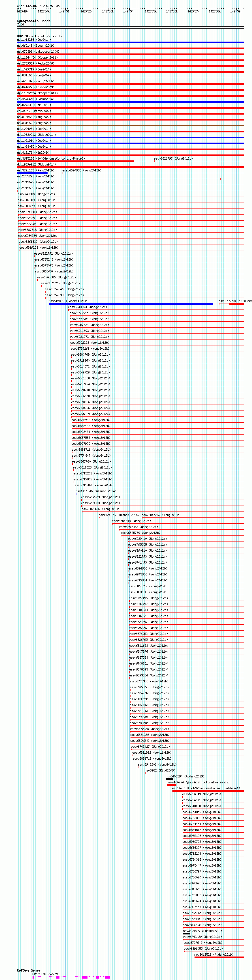Select nsv819176 (Kim2009) variant
252x980 pixels.
click(x=33, y=152)
